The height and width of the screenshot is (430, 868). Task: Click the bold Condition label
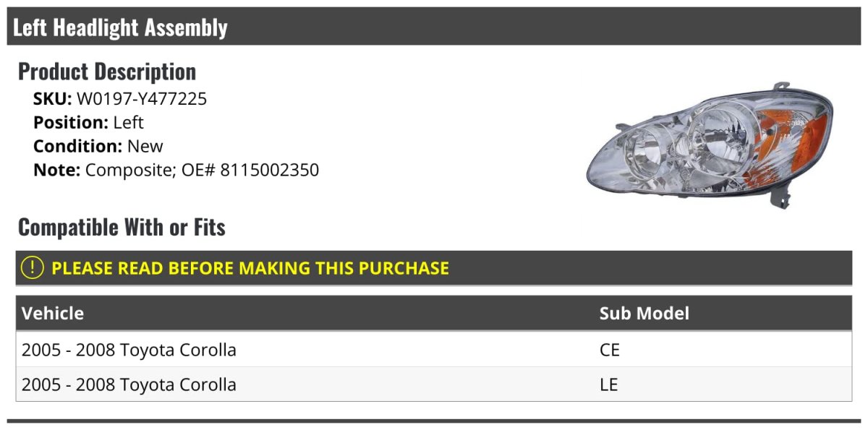click(77, 147)
